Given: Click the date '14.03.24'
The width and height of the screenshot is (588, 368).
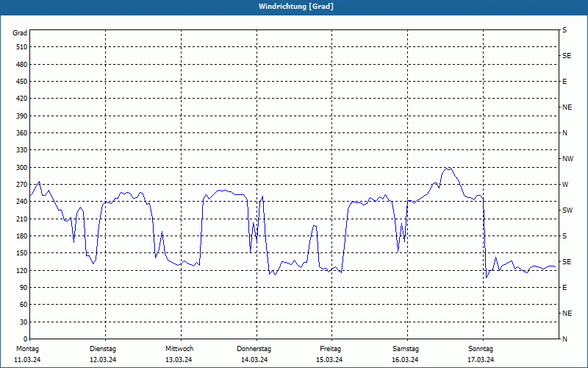Looking at the screenshot, I should [x=254, y=360].
